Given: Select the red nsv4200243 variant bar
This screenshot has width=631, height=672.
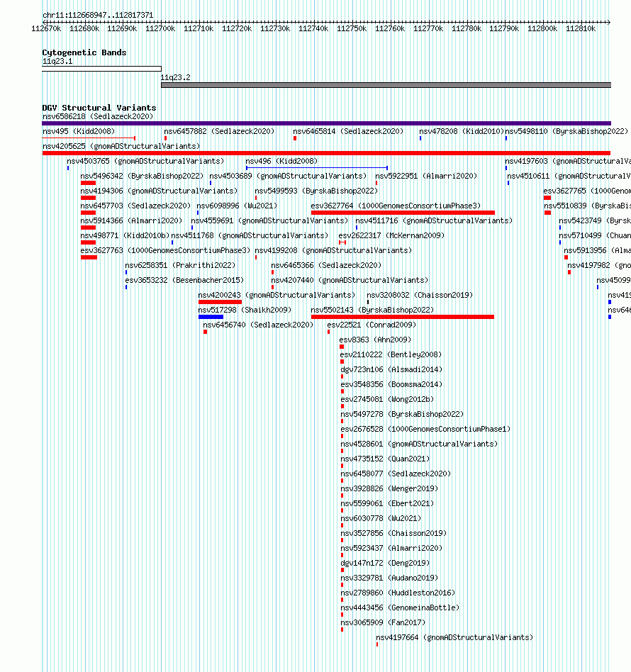Looking at the screenshot, I should coord(220,302).
